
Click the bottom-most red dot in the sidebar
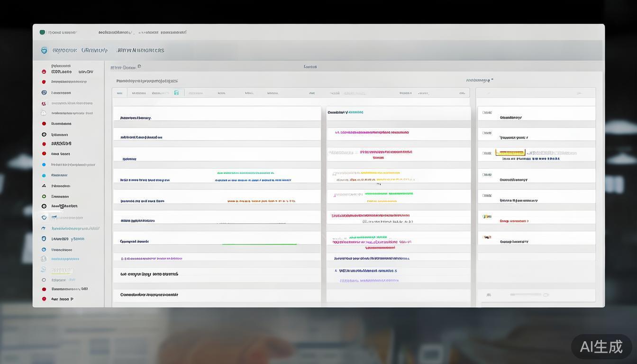(44, 299)
